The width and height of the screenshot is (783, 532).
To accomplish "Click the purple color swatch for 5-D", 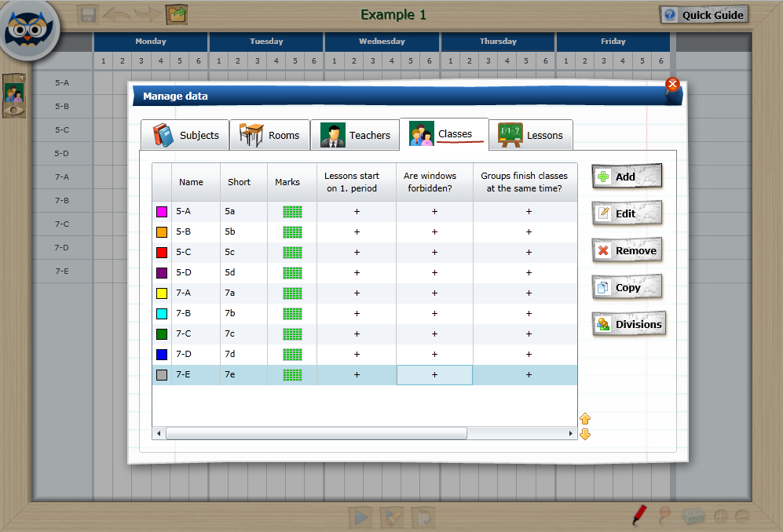I will [x=162, y=273].
